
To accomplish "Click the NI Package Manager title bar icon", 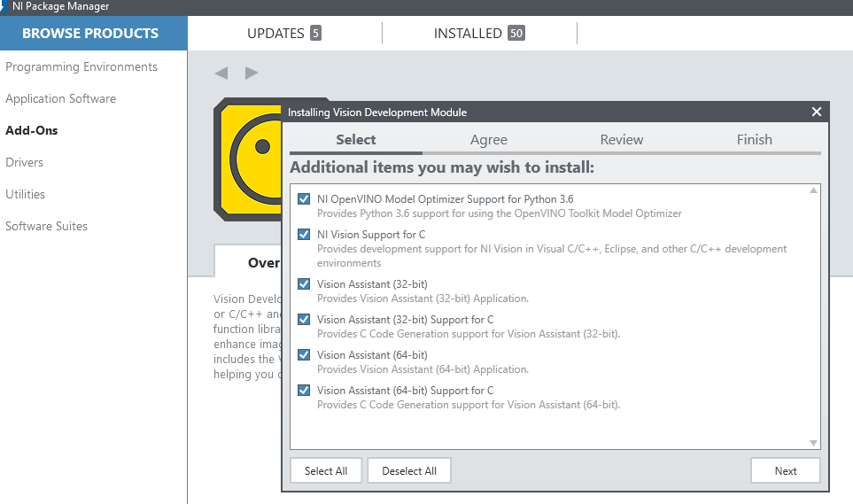I will [x=3, y=5].
